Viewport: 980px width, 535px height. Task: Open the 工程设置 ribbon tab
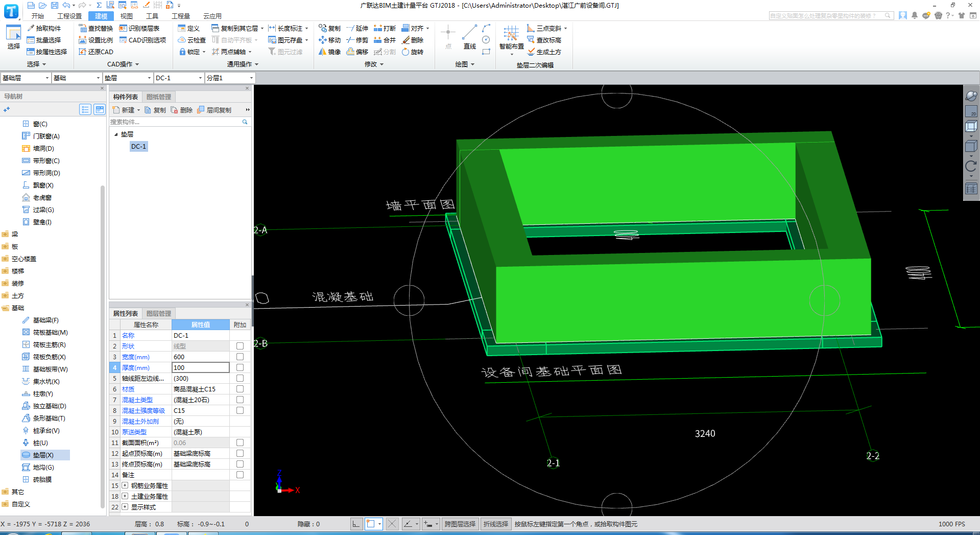click(x=69, y=16)
